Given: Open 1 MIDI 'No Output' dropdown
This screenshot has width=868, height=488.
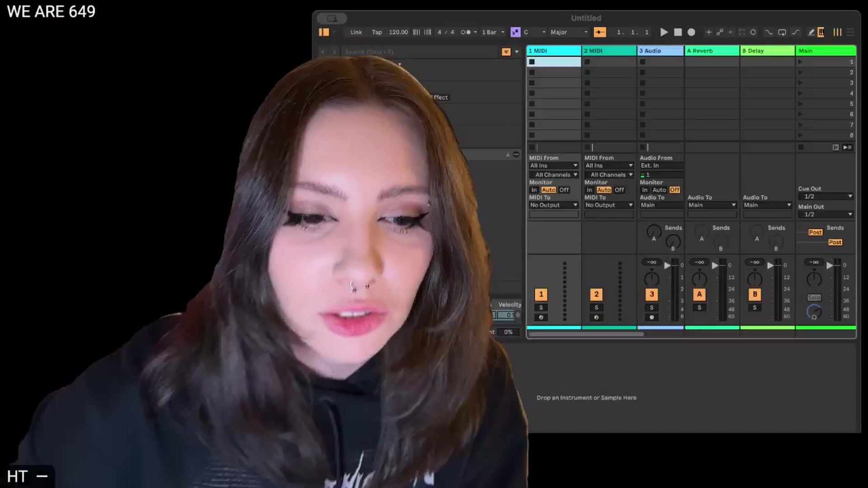Looking at the screenshot, I should pos(554,205).
